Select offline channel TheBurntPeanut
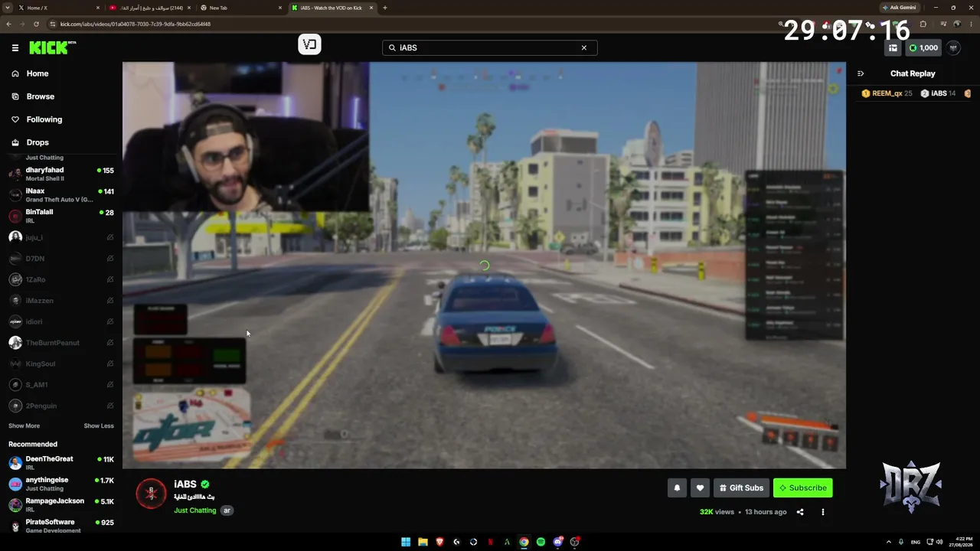980x551 pixels. (60, 343)
